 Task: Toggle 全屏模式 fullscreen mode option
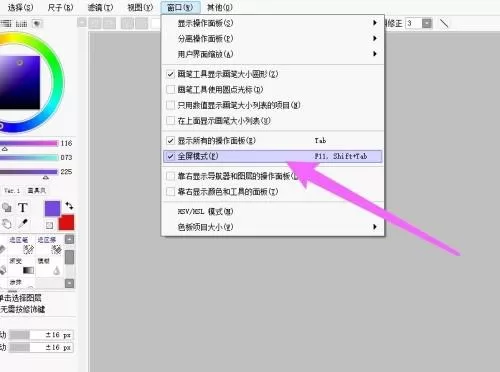pyautogui.click(x=272, y=156)
